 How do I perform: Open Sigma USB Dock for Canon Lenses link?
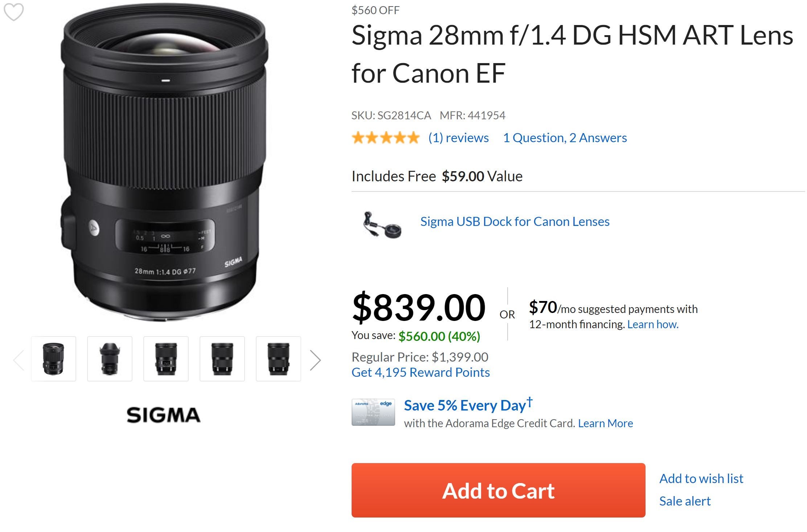point(515,222)
